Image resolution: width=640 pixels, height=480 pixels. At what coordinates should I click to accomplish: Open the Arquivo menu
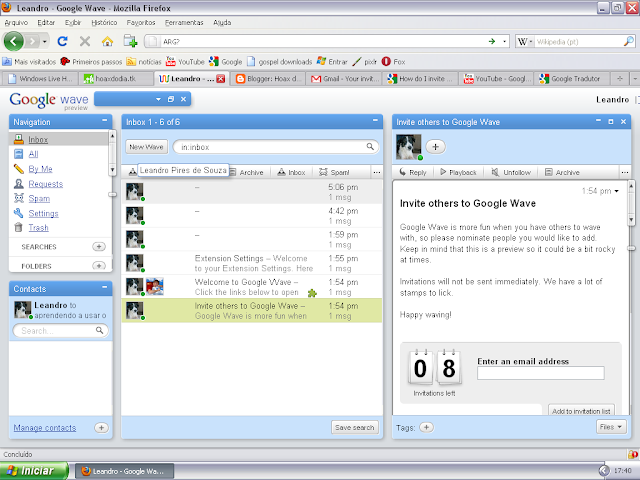pos(16,22)
